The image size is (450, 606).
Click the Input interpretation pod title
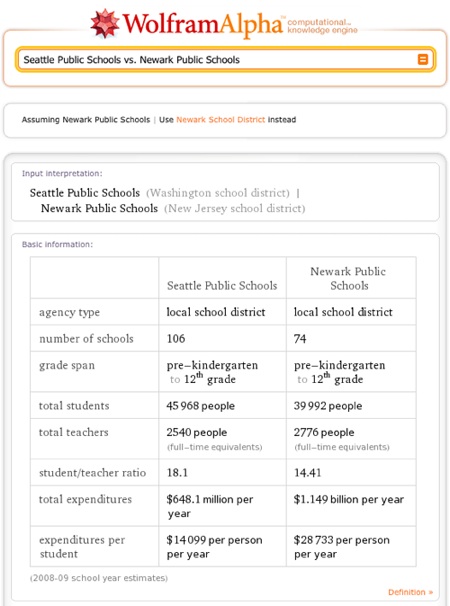tap(62, 173)
